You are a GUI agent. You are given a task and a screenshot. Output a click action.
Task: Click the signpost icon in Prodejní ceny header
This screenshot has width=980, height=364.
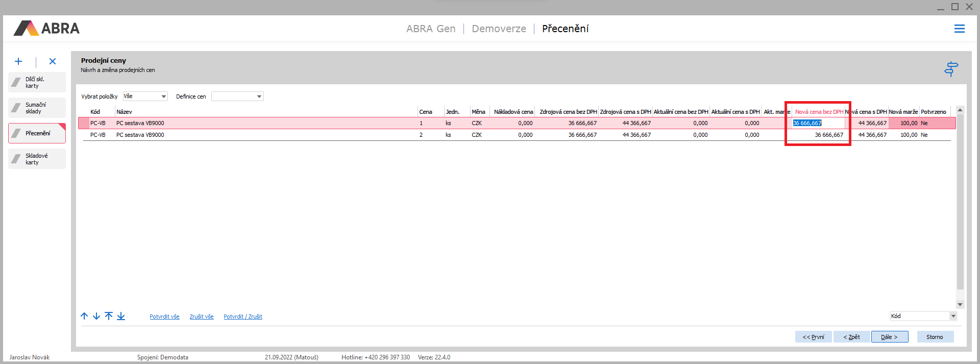point(951,69)
